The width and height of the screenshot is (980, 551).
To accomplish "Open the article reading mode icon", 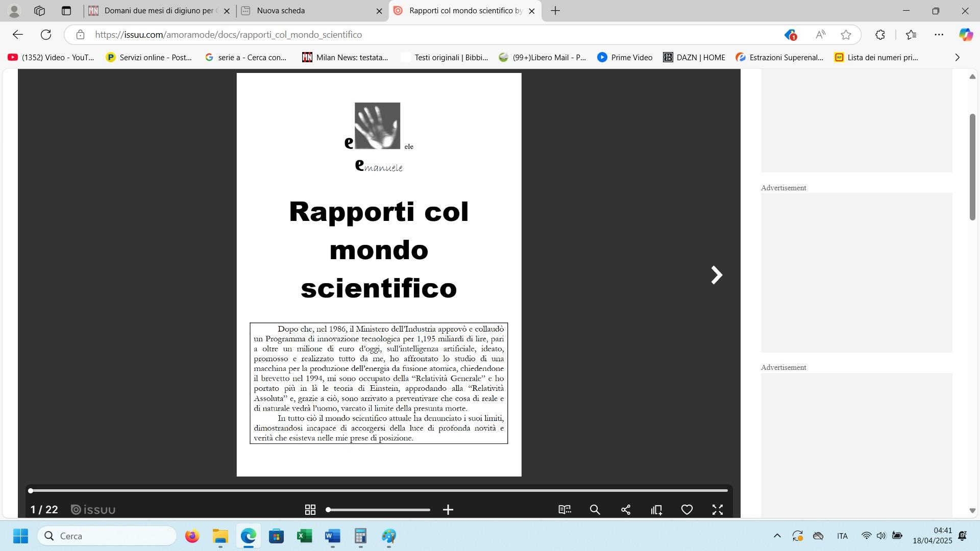I will 565,510.
